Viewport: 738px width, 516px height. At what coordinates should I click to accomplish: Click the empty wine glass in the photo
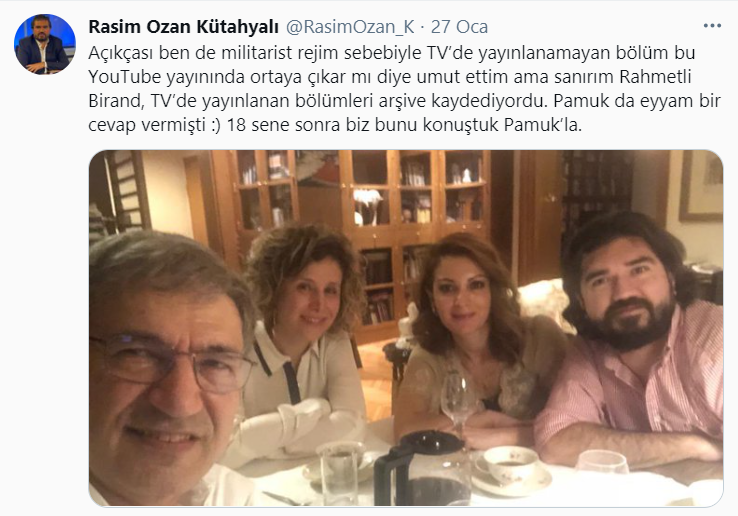pos(458,400)
